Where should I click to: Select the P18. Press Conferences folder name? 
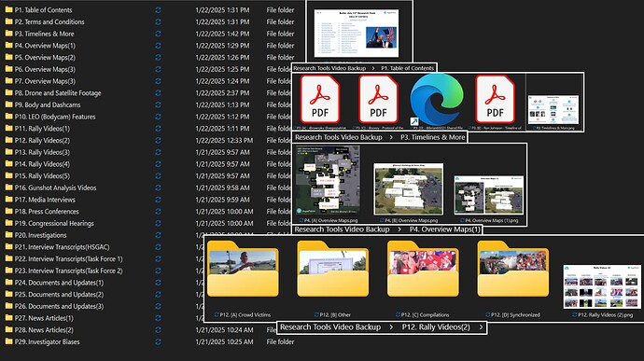pyautogui.click(x=47, y=212)
